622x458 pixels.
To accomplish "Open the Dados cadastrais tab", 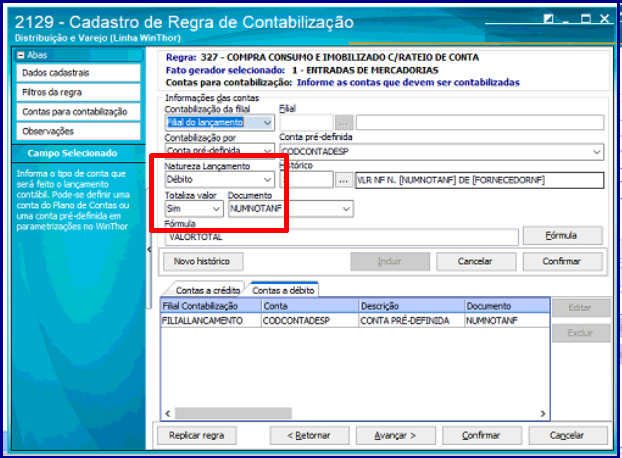I will 78,73.
